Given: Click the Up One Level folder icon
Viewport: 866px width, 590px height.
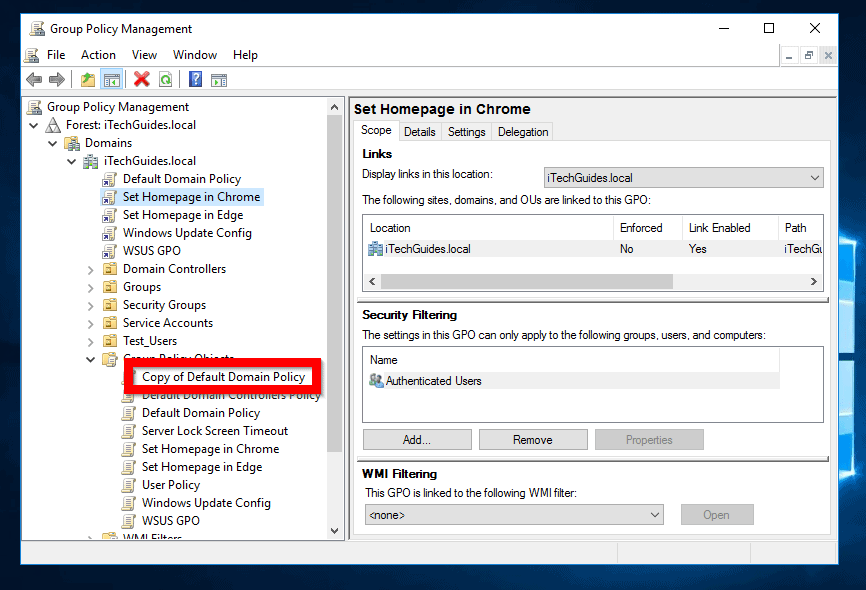Looking at the screenshot, I should [88, 80].
